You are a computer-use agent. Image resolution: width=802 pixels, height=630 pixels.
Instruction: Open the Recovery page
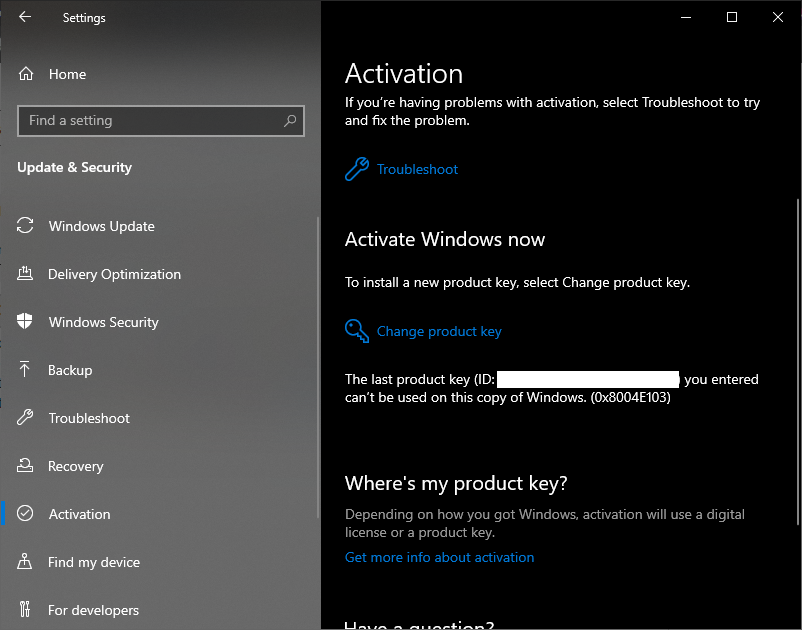[76, 466]
